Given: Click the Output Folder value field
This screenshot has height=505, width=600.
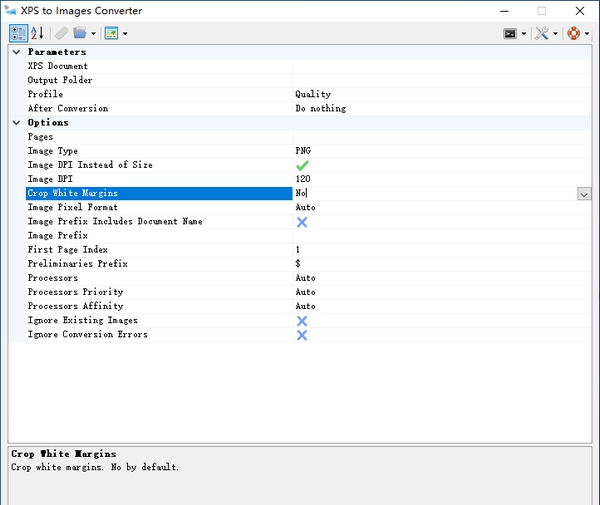Looking at the screenshot, I should pyautogui.click(x=442, y=80).
